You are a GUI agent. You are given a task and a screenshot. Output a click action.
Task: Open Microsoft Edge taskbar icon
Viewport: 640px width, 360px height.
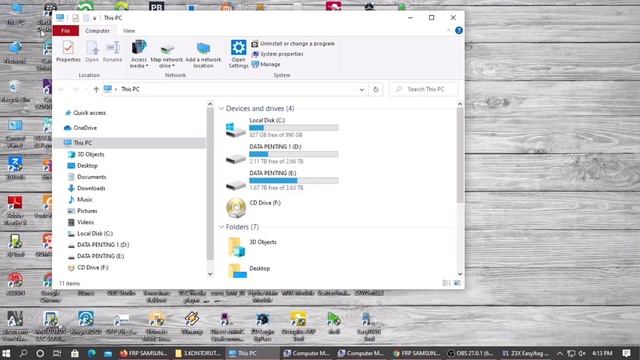point(91,353)
